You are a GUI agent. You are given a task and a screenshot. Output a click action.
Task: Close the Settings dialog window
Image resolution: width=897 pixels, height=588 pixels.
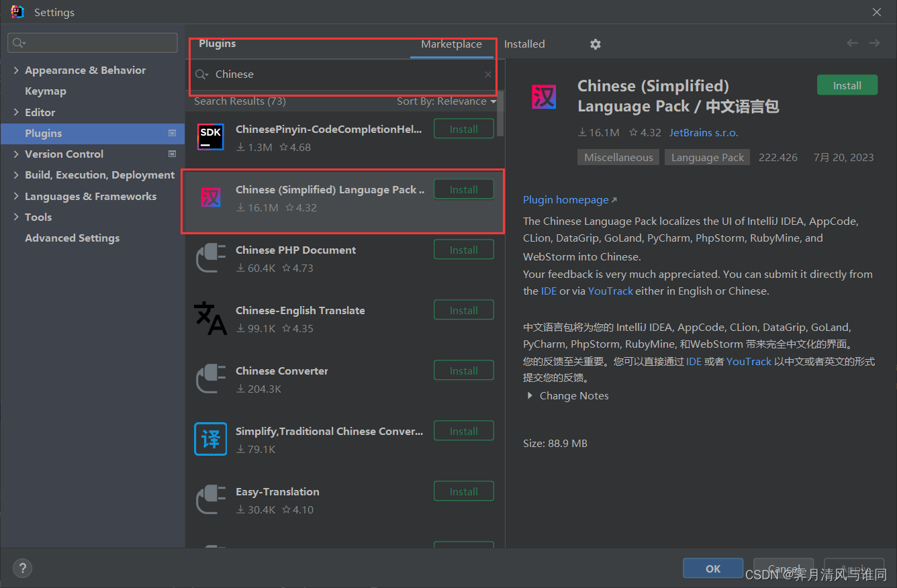coord(877,12)
